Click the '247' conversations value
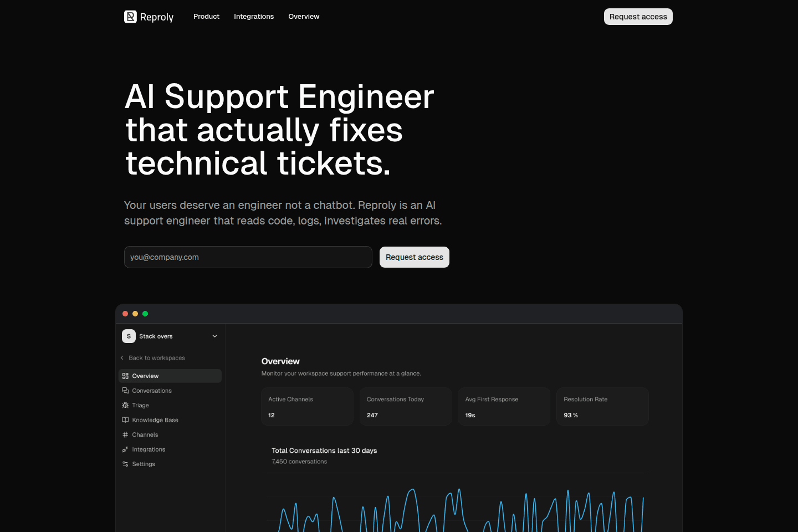This screenshot has width=798, height=532. point(372,415)
